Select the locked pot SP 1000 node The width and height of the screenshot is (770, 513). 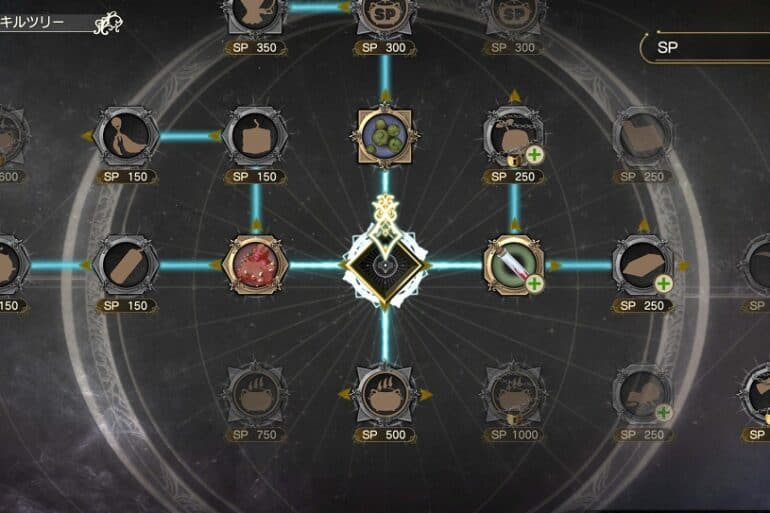[514, 394]
